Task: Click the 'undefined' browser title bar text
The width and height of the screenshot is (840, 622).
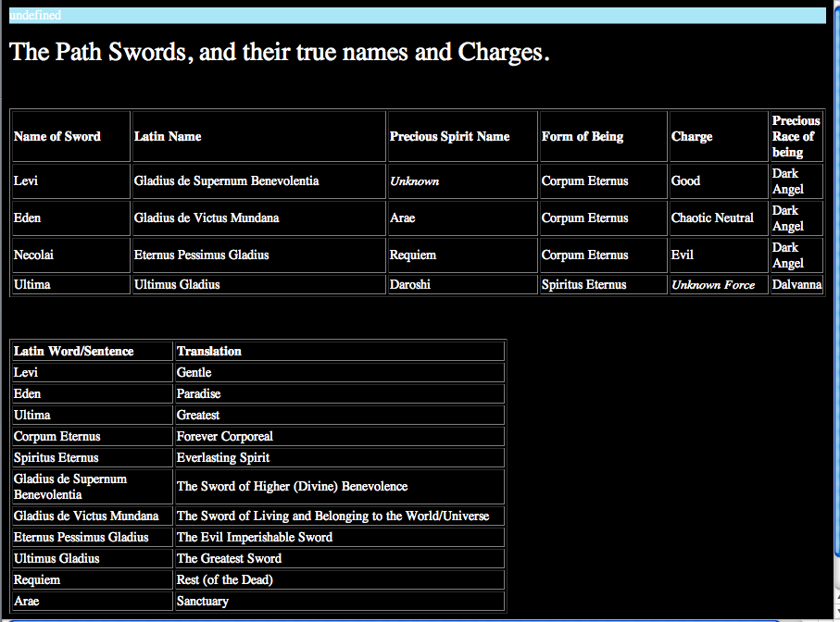Action: click(35, 15)
